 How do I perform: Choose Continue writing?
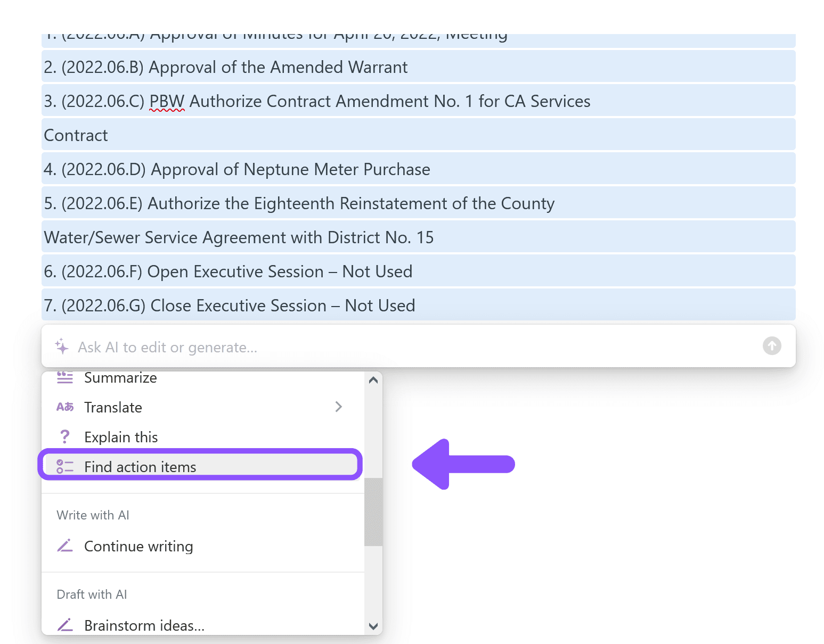202,546
